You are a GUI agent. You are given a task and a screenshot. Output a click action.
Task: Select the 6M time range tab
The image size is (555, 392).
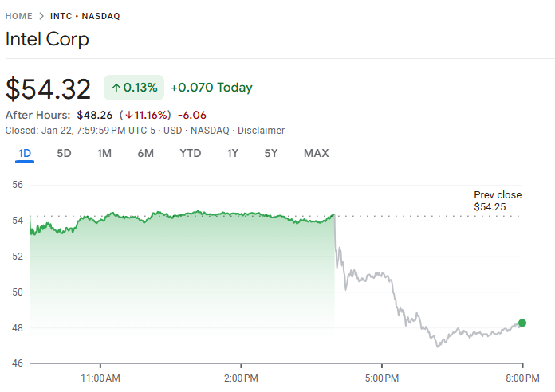145,153
